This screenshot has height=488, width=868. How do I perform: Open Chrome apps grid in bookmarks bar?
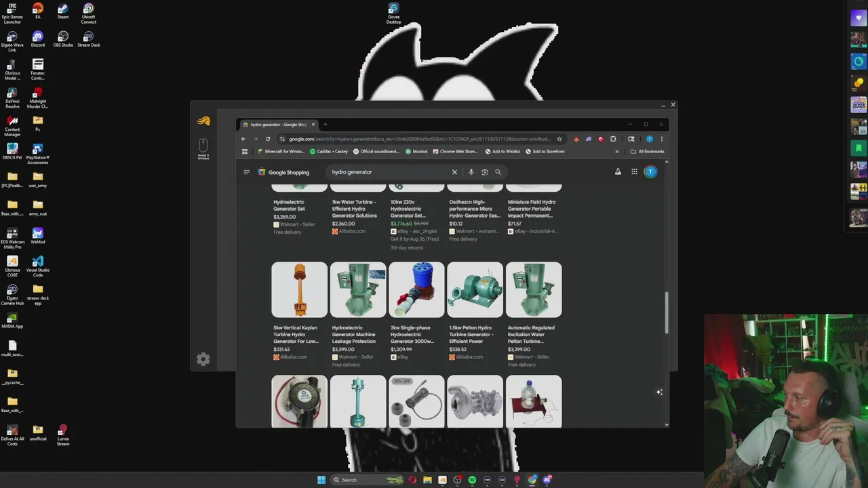coord(245,152)
